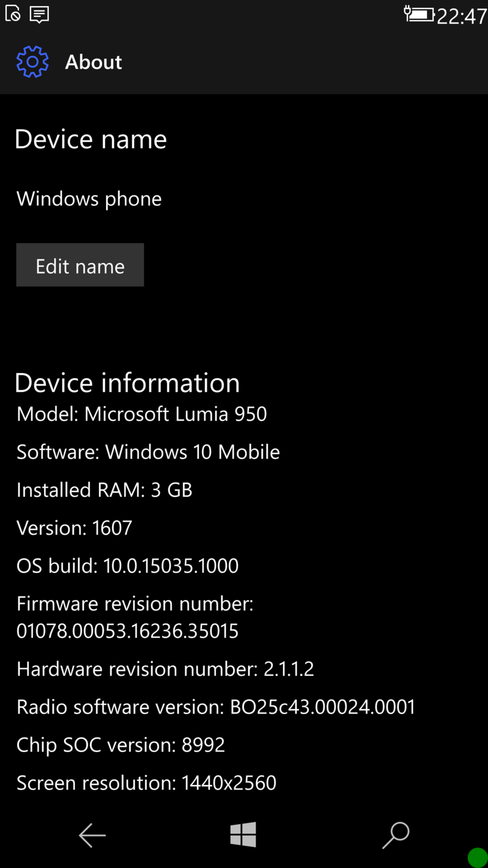Click the Screen resolution 1440x2560 line
The image size is (488, 868).
[146, 783]
